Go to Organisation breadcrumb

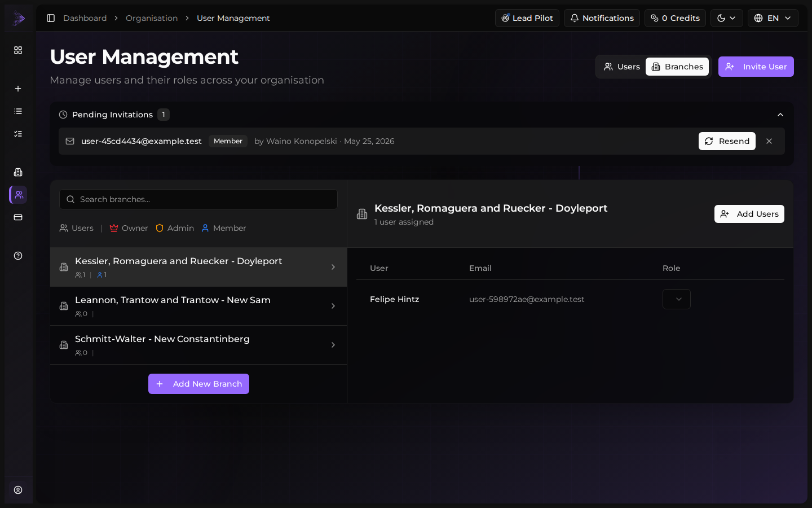(x=152, y=18)
